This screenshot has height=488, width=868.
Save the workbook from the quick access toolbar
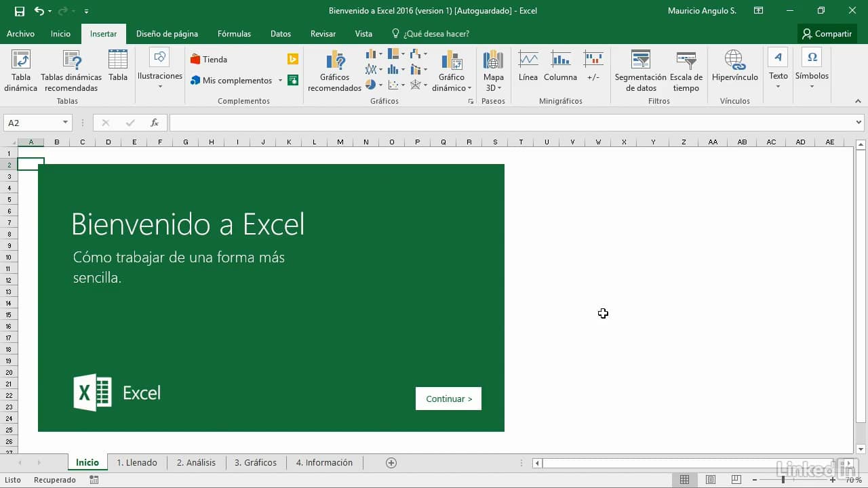tap(20, 11)
